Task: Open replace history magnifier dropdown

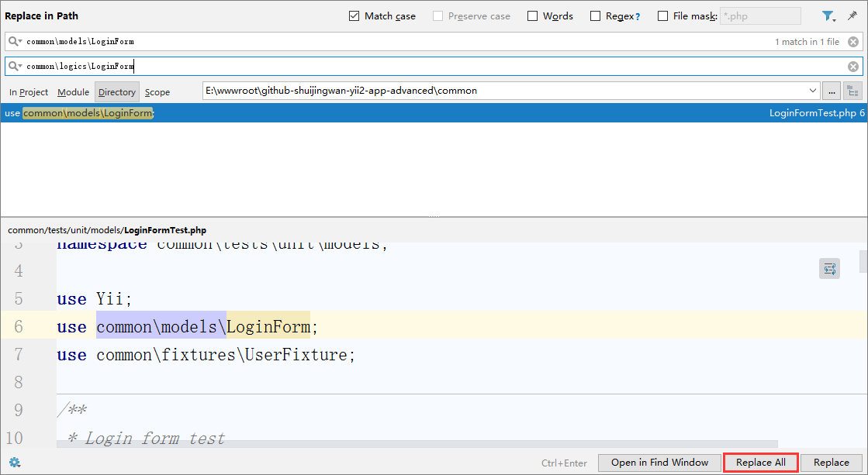Action: (x=16, y=67)
